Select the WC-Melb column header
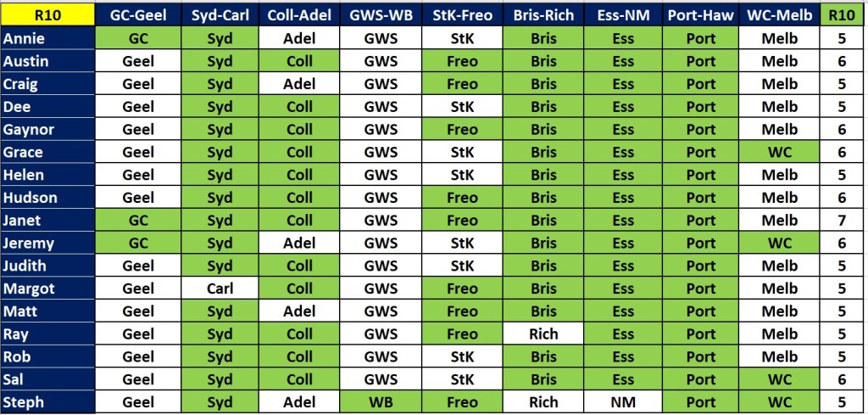Screen dimensions: 868x415 [x=779, y=15]
